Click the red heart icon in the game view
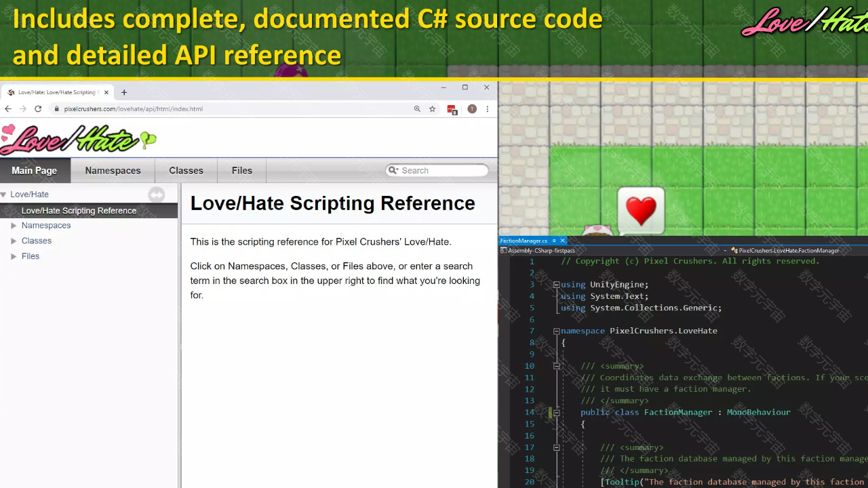Image resolution: width=868 pixels, height=488 pixels. (x=641, y=211)
